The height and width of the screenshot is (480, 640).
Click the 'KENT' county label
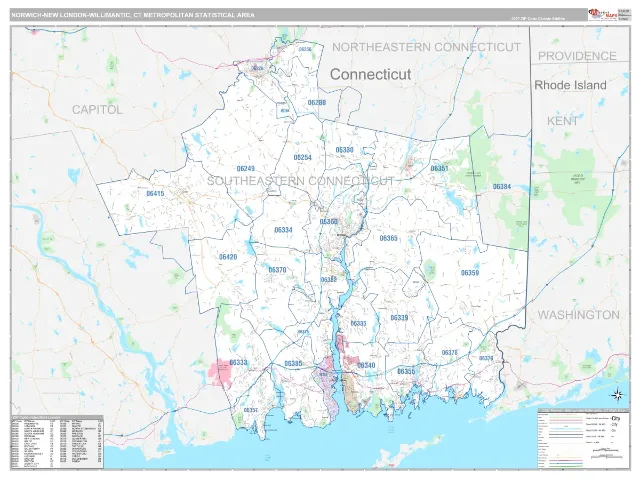click(x=562, y=121)
